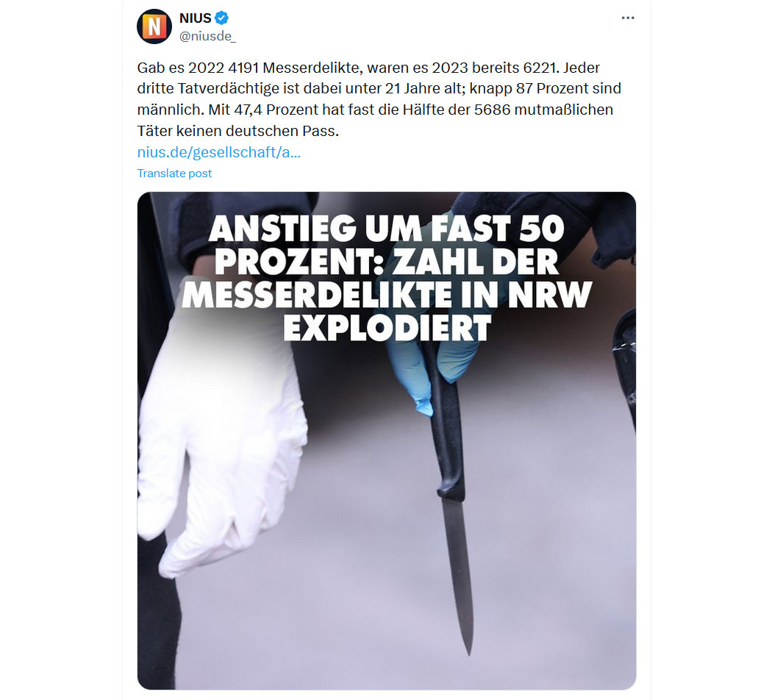
Task: Click the line mentioning 47,4 Prozent
Action: click(x=375, y=110)
